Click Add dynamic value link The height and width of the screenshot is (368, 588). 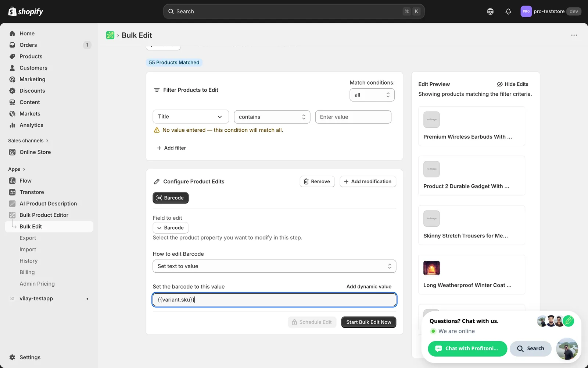point(369,287)
